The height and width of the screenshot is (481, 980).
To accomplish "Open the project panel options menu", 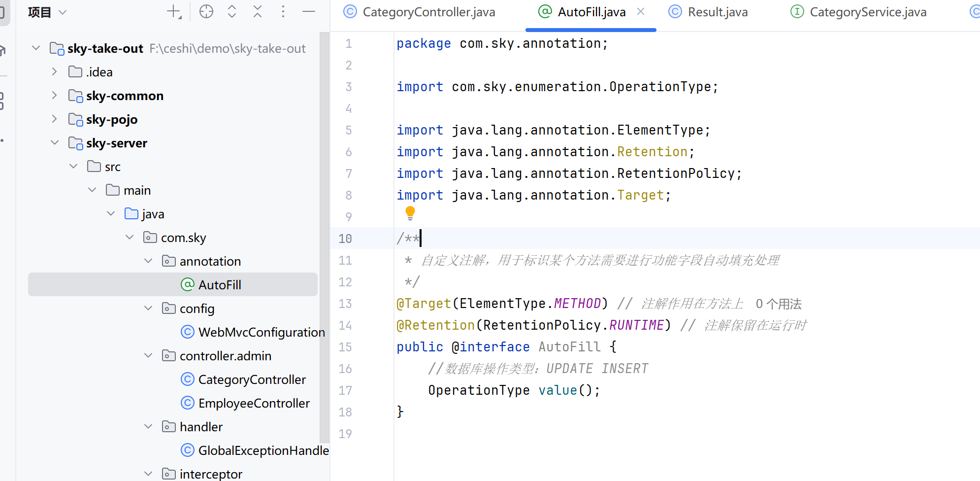I will [283, 12].
